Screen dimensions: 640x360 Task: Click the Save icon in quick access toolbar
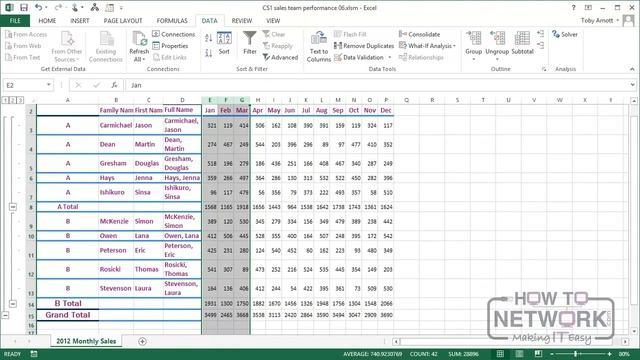click(24, 7)
